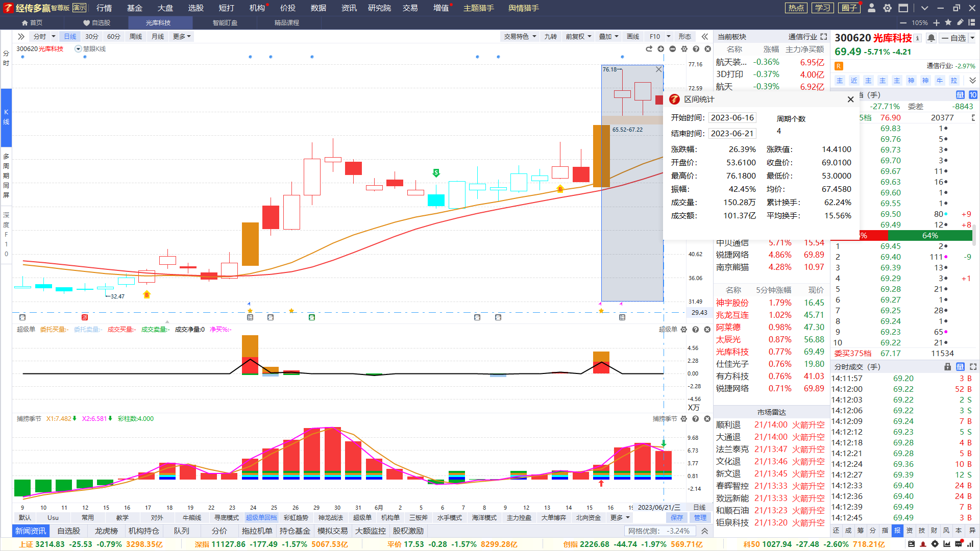Close the 捕捞季节 indicator panel

(x=707, y=419)
